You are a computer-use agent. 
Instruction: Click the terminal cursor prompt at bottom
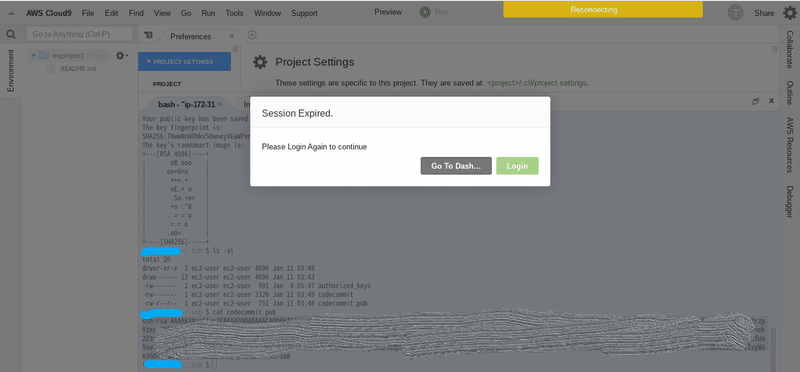(215, 365)
